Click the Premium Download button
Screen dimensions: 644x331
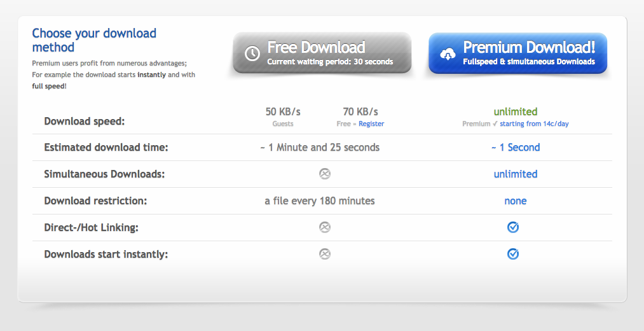point(517,53)
